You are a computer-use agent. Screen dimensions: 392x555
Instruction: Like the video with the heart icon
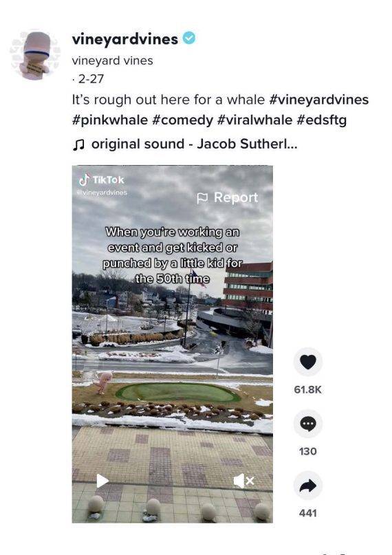308,362
